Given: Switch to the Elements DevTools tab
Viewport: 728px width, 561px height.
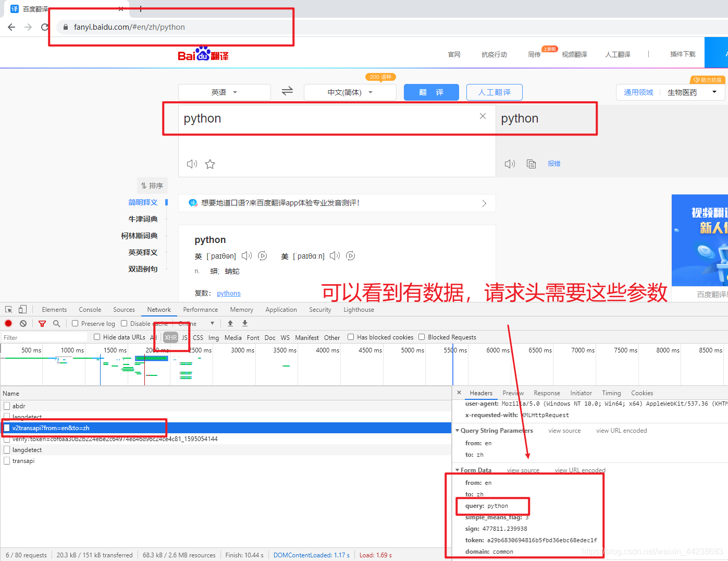Looking at the screenshot, I should pos(54,309).
